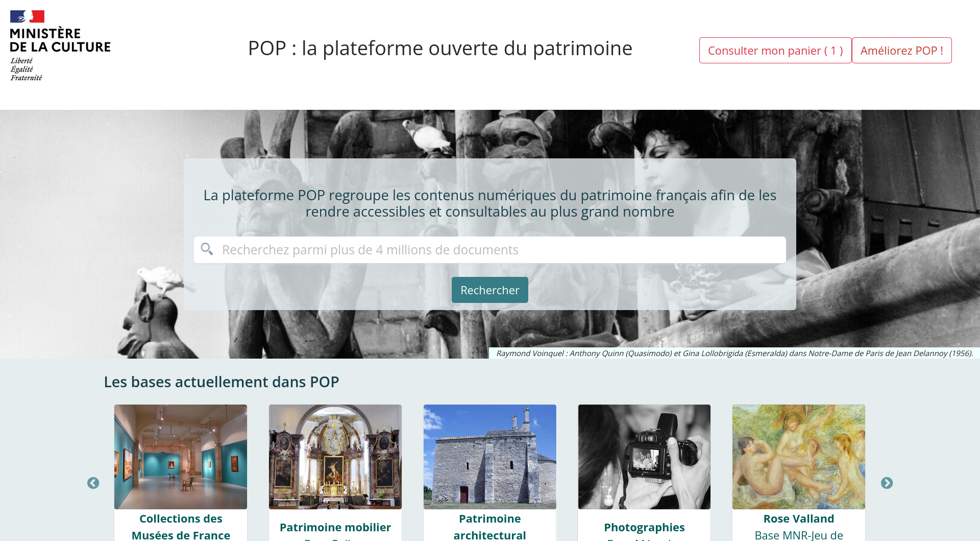Click the magnifying glass search icon
Screen dimensions: 980x541
click(x=207, y=249)
